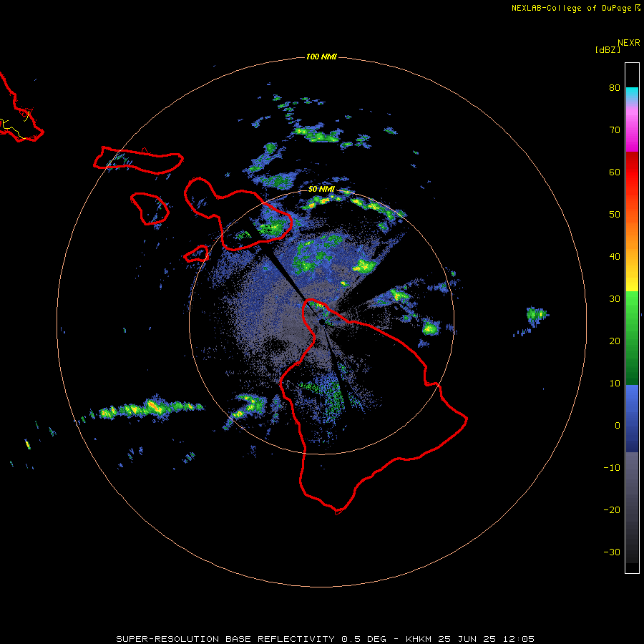The width and height of the screenshot is (644, 644).
Task: Click the isolated echo cell east of the 50 NMI ring
Action: [537, 316]
